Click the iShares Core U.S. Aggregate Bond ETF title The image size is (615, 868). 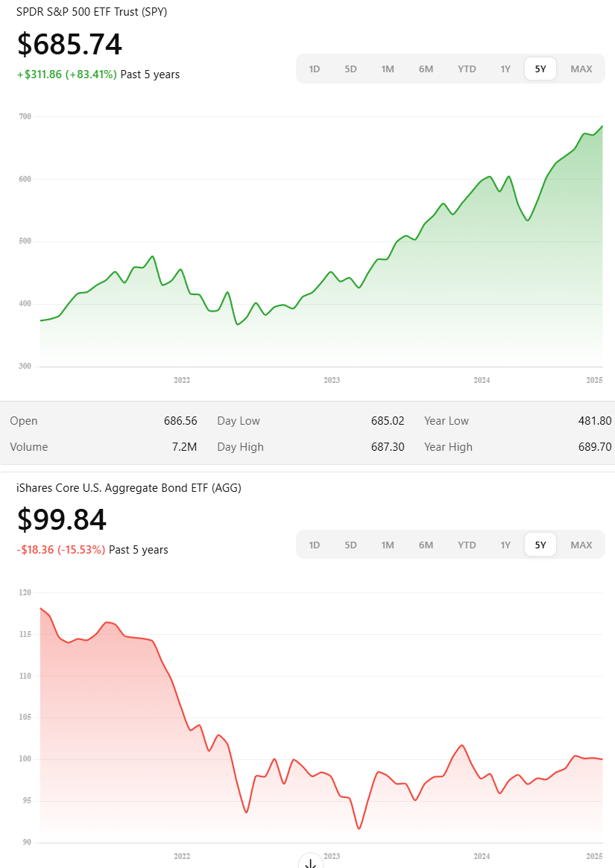pyautogui.click(x=129, y=488)
